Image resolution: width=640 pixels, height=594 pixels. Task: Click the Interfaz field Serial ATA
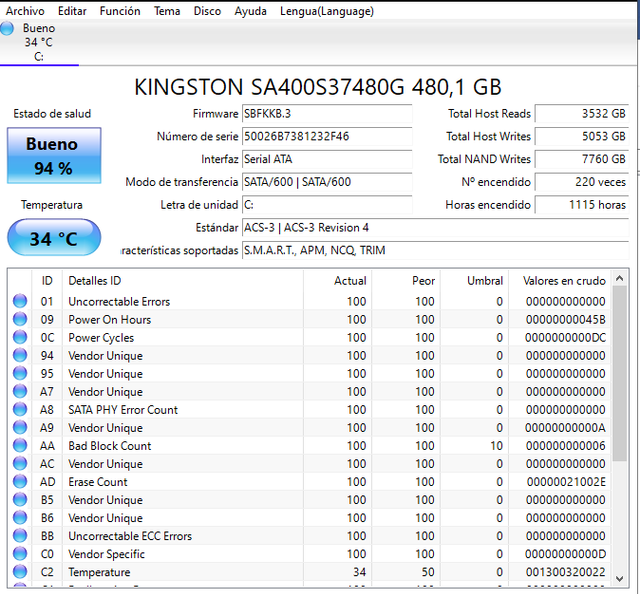[x=327, y=159]
